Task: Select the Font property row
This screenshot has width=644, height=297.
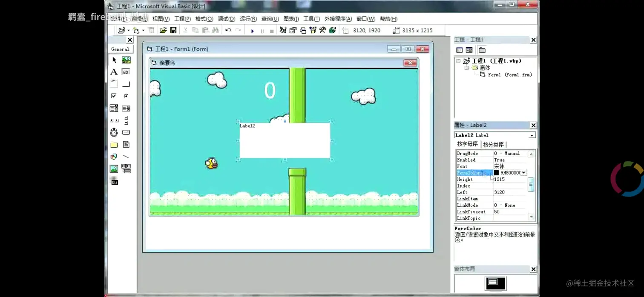Action: [x=491, y=166]
